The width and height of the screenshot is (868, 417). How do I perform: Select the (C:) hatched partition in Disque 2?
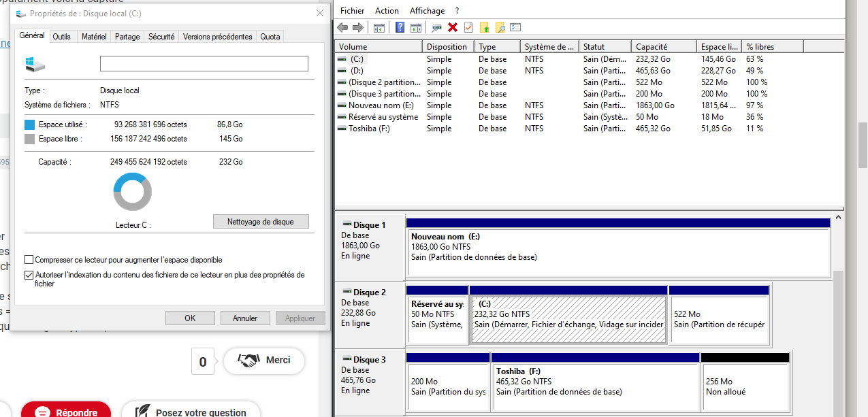pyautogui.click(x=568, y=319)
